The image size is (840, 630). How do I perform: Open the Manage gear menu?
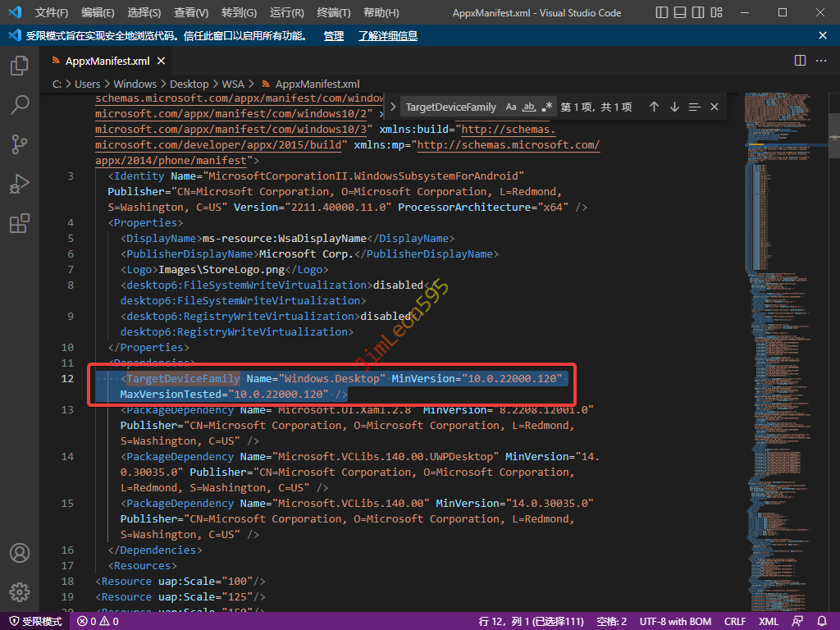(20, 592)
